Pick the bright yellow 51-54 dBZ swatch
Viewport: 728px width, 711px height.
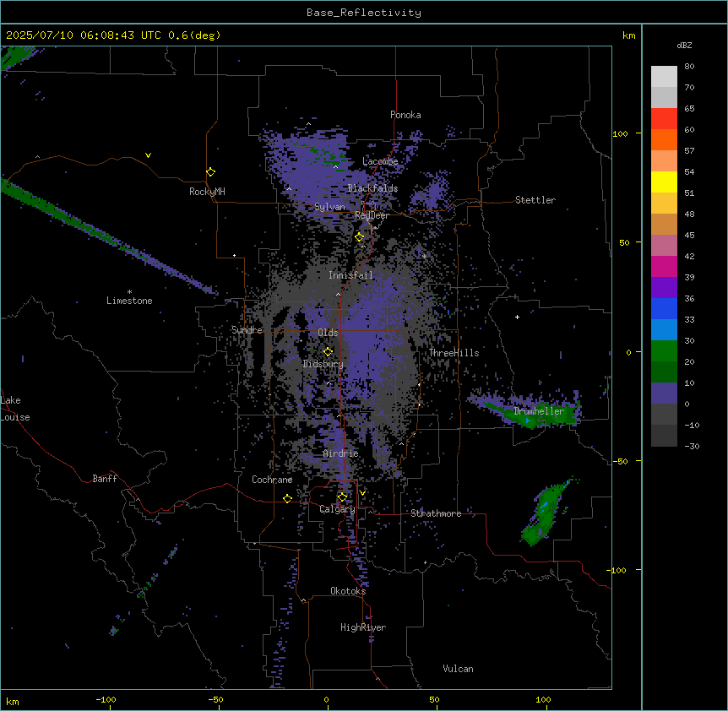(x=664, y=182)
